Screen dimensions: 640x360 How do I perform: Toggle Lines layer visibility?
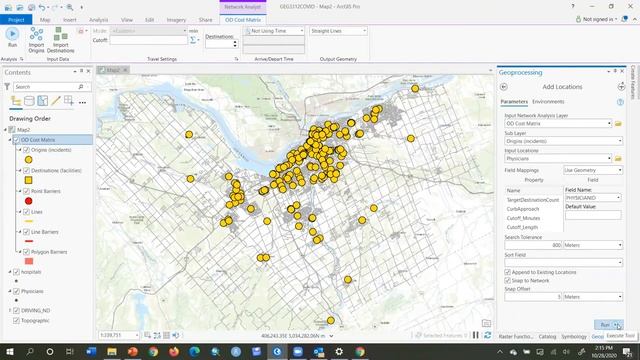[x=26, y=212]
